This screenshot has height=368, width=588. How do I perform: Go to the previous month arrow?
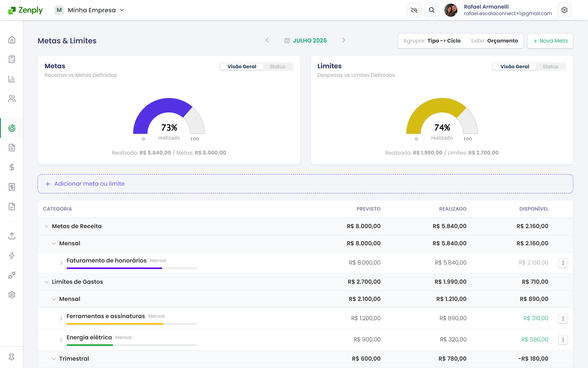pos(267,40)
